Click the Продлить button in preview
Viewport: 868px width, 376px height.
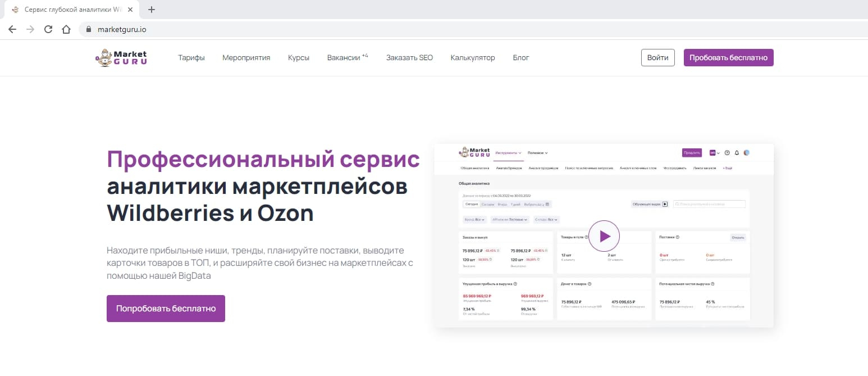[692, 152]
